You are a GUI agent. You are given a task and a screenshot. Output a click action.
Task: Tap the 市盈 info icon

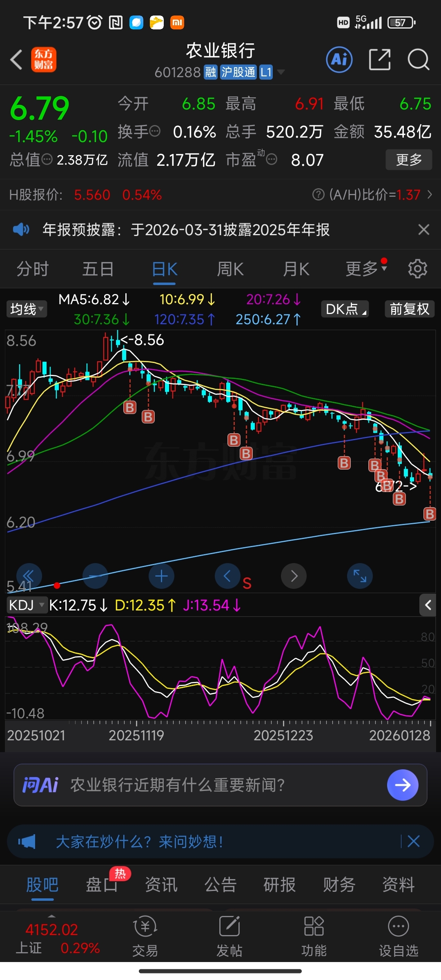[272, 159]
